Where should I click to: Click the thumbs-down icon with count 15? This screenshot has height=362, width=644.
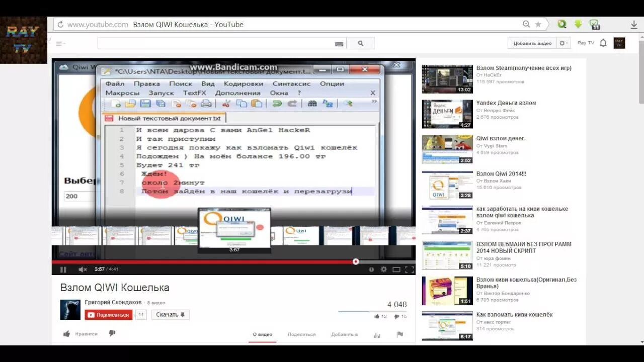(396, 317)
